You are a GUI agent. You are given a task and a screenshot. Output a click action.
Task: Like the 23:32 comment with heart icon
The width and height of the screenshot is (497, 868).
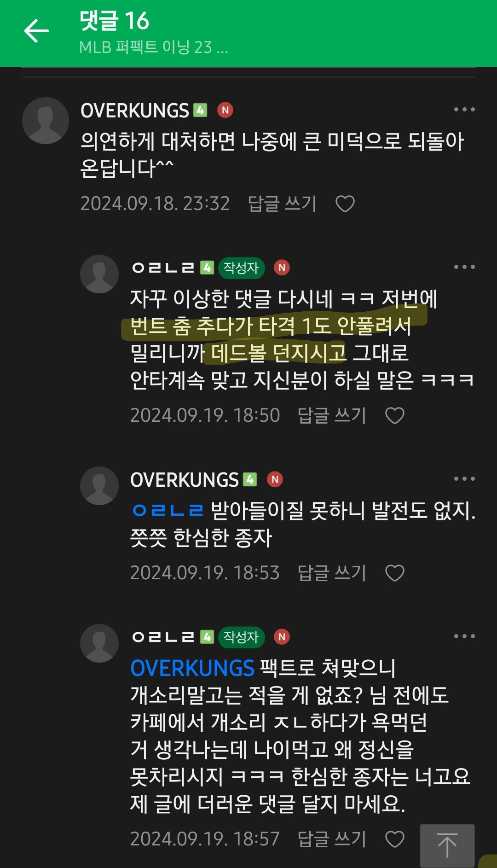click(345, 204)
